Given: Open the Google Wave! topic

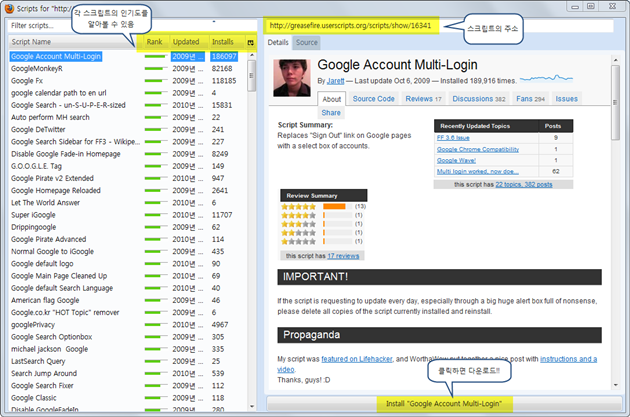Looking at the screenshot, I should [456, 160].
